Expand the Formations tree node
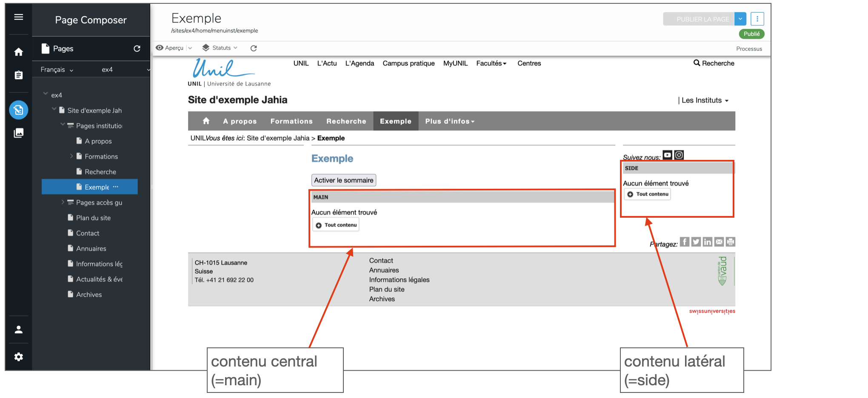 71,156
